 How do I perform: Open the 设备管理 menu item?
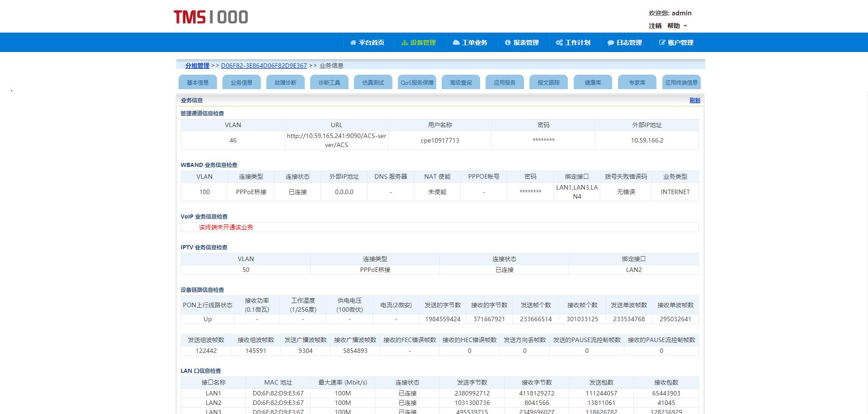coord(419,43)
